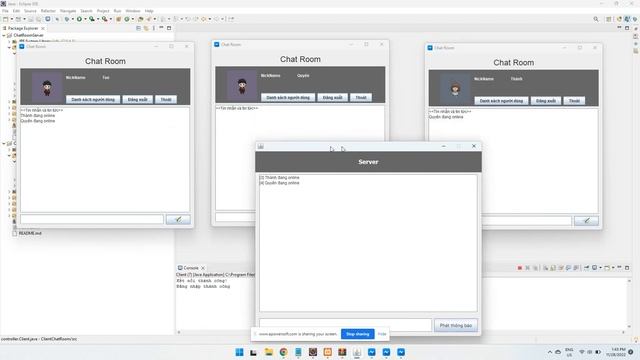Collapse the ChatRoomServer project node
Viewport: 640px width, 360px height.
click(4, 36)
